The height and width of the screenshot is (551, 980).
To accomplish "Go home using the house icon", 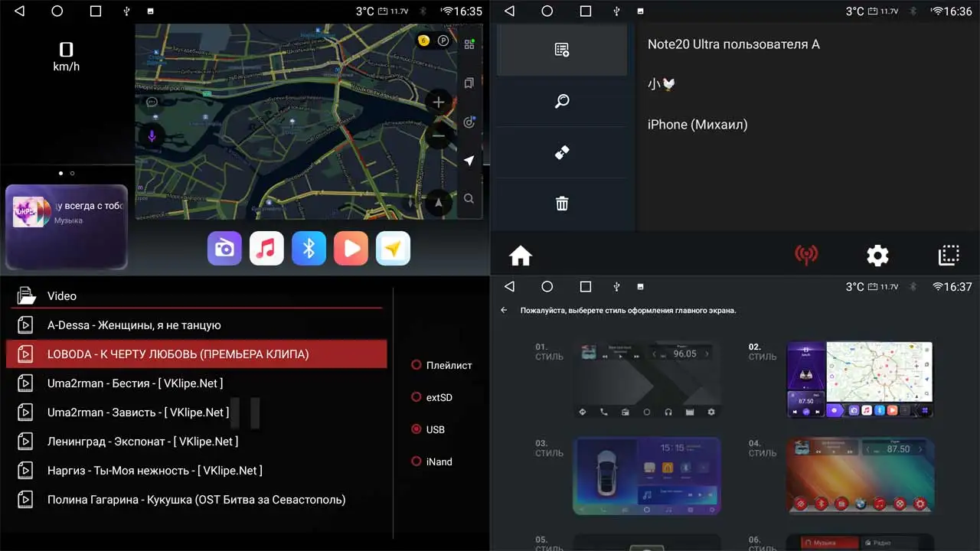I will pos(521,256).
